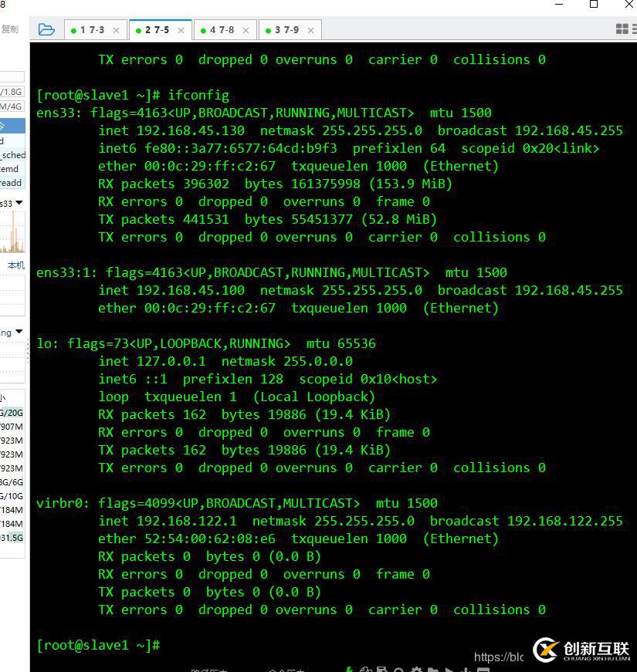Click the 'inet 192.168.122.1' address text
Screen dimensions: 637x672
click(x=168, y=521)
